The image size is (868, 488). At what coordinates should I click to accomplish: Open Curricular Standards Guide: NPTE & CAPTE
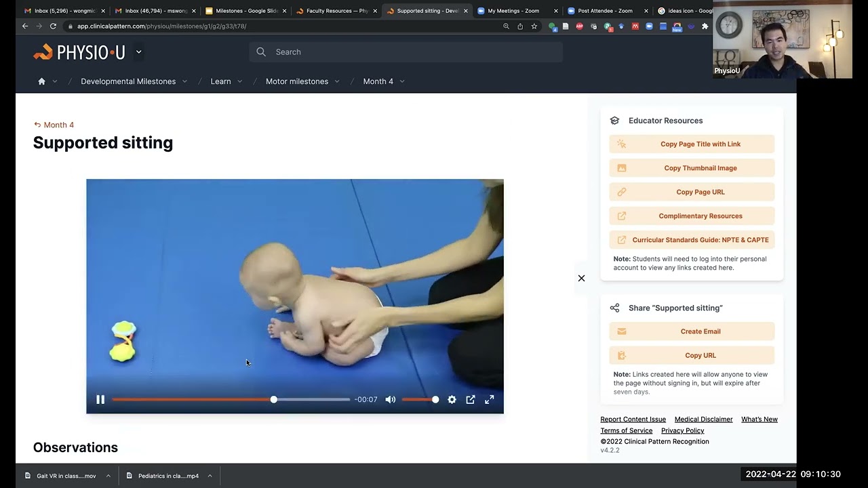pos(692,240)
